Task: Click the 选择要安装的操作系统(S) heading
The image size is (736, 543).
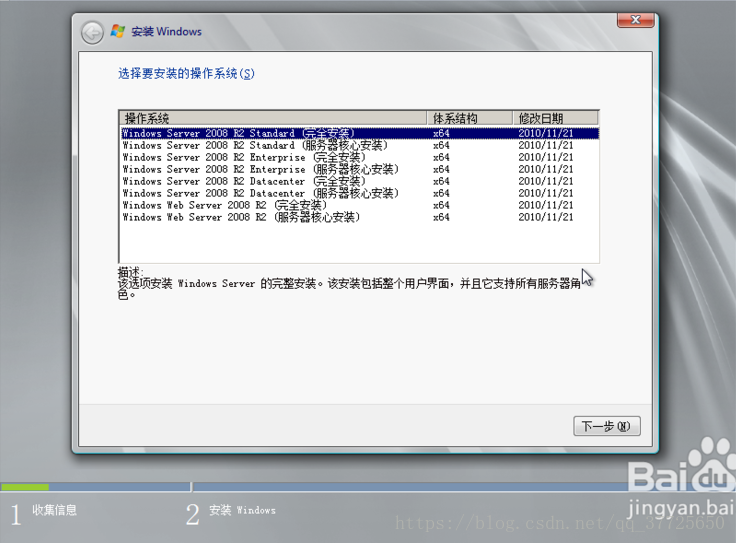Action: 186,74
